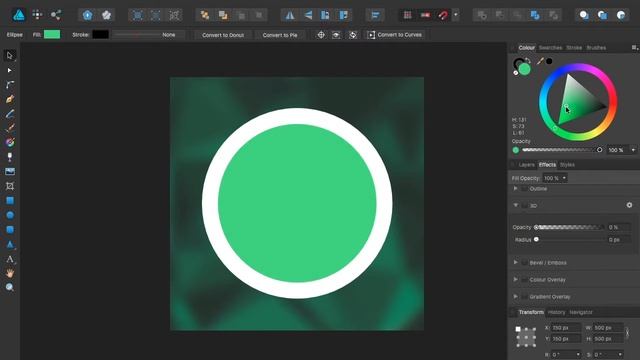Set the top-left transform anchor point
The width and height of the screenshot is (640, 360).
point(518,329)
